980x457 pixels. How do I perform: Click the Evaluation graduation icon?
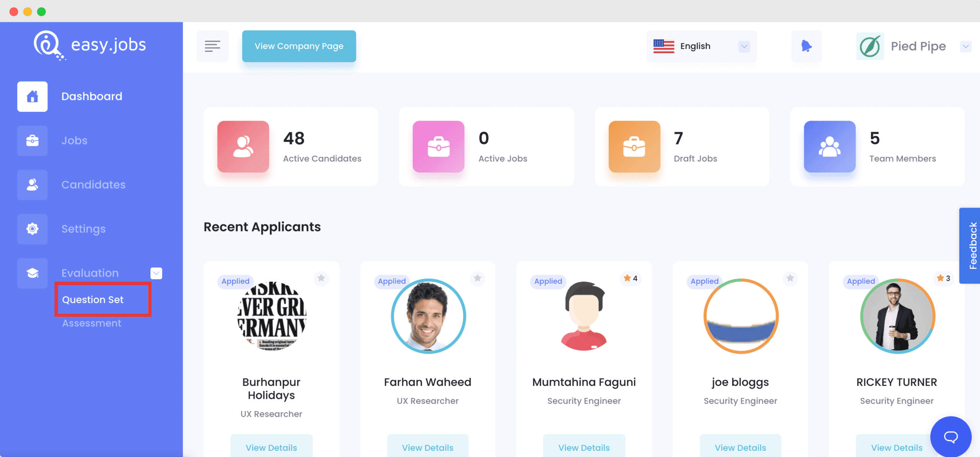coord(33,273)
